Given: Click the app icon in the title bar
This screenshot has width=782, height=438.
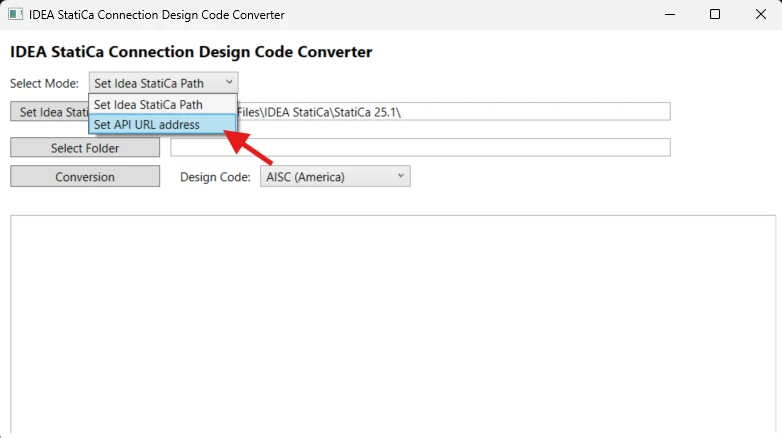Looking at the screenshot, I should click(x=15, y=14).
